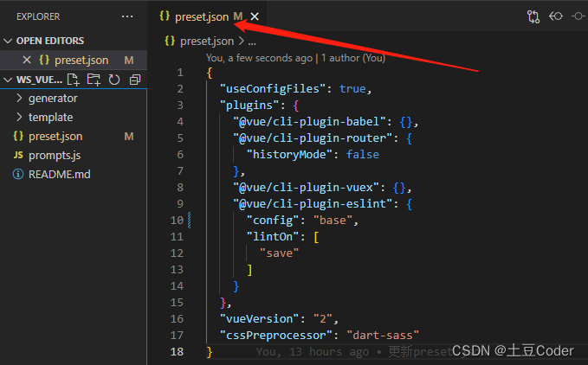The height and width of the screenshot is (365, 588).
Task: Go to previous change icon
Action: click(x=556, y=16)
